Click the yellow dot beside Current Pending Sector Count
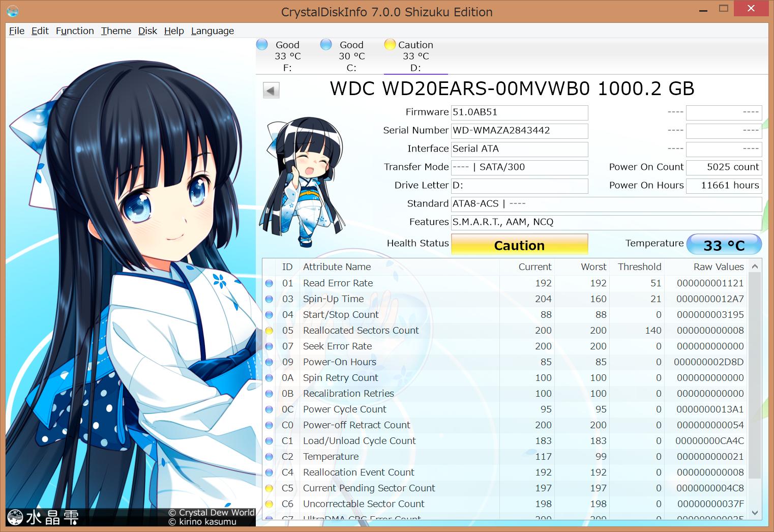The image size is (774, 532). point(269,488)
